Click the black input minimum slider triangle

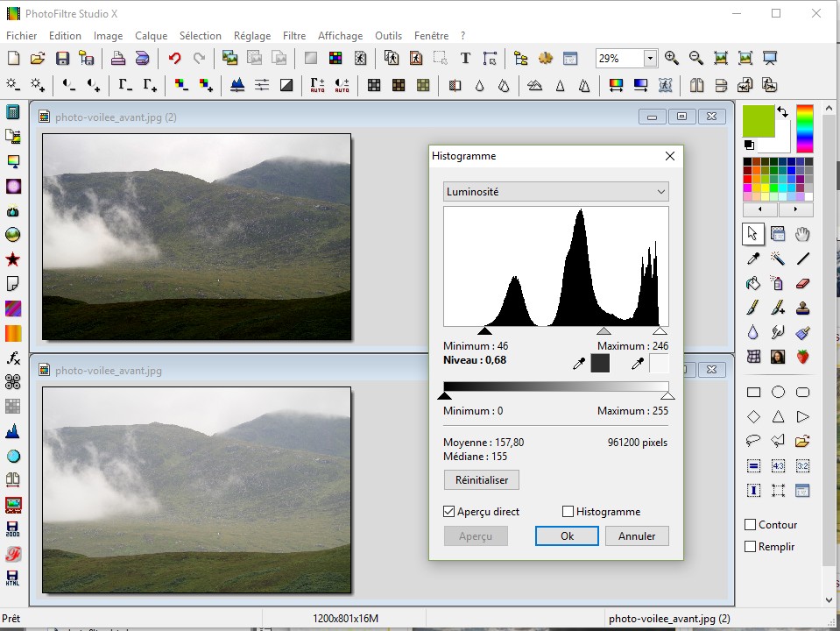click(485, 330)
